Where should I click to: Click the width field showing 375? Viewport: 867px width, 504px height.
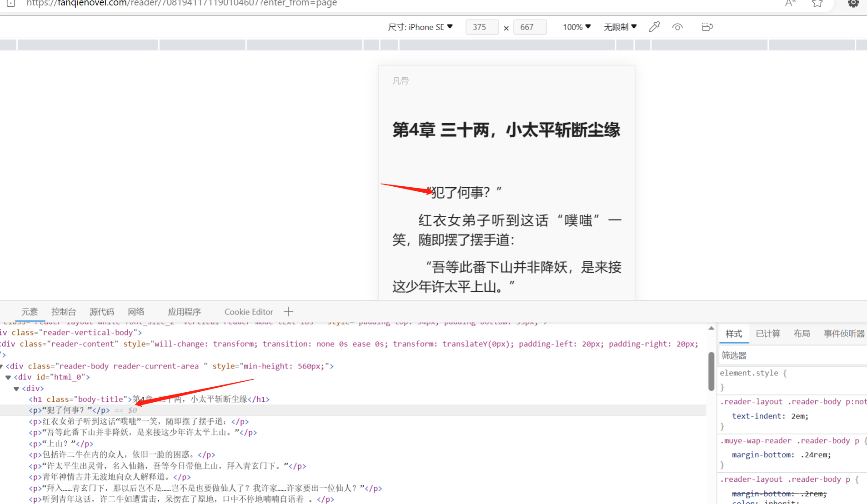(482, 27)
